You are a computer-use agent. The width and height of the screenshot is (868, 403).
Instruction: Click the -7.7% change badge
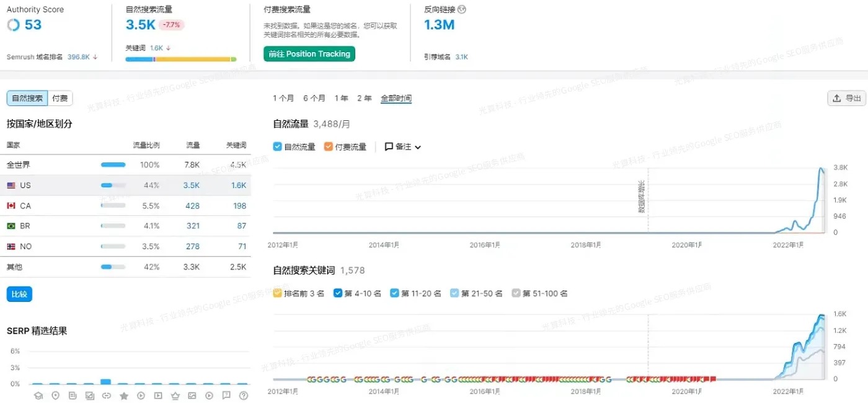click(x=172, y=25)
